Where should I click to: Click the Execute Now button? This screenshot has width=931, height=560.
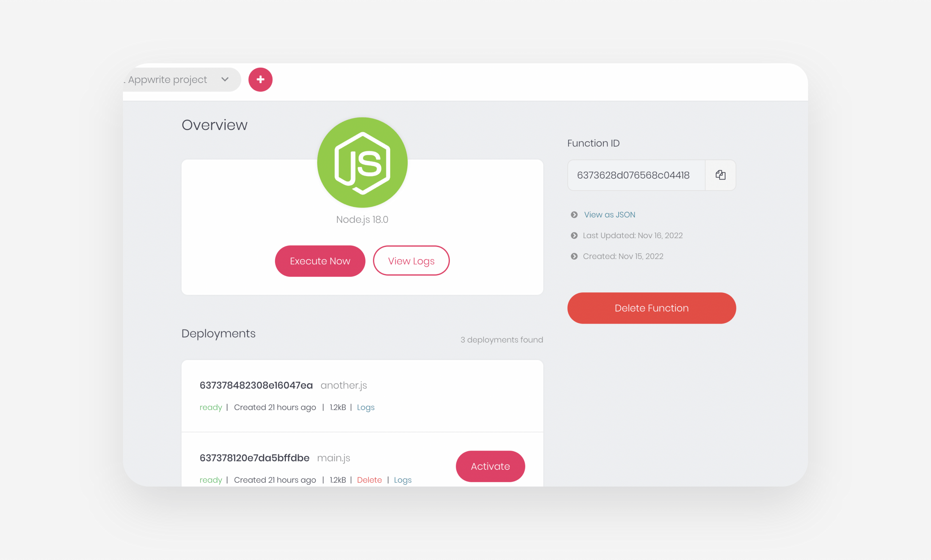[x=319, y=261]
